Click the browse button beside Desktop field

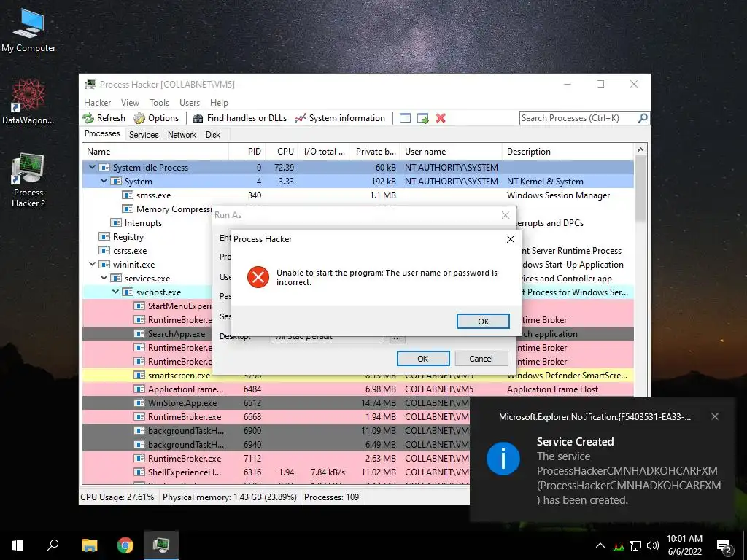coord(398,338)
